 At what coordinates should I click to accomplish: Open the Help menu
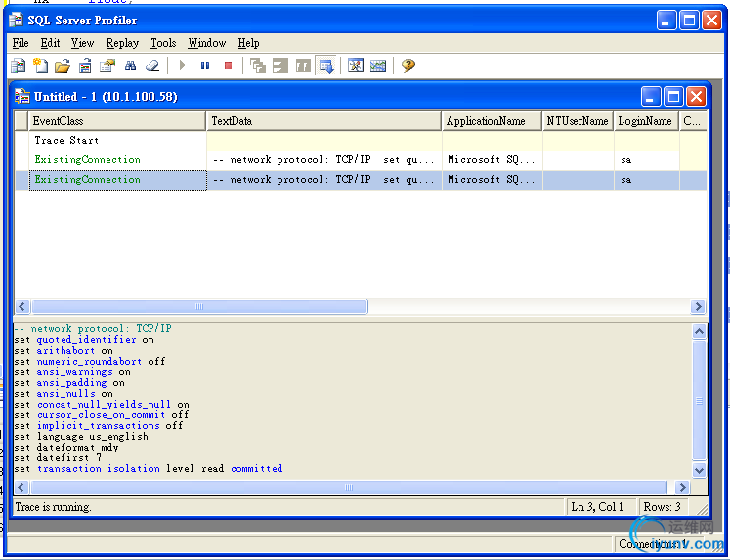[248, 43]
